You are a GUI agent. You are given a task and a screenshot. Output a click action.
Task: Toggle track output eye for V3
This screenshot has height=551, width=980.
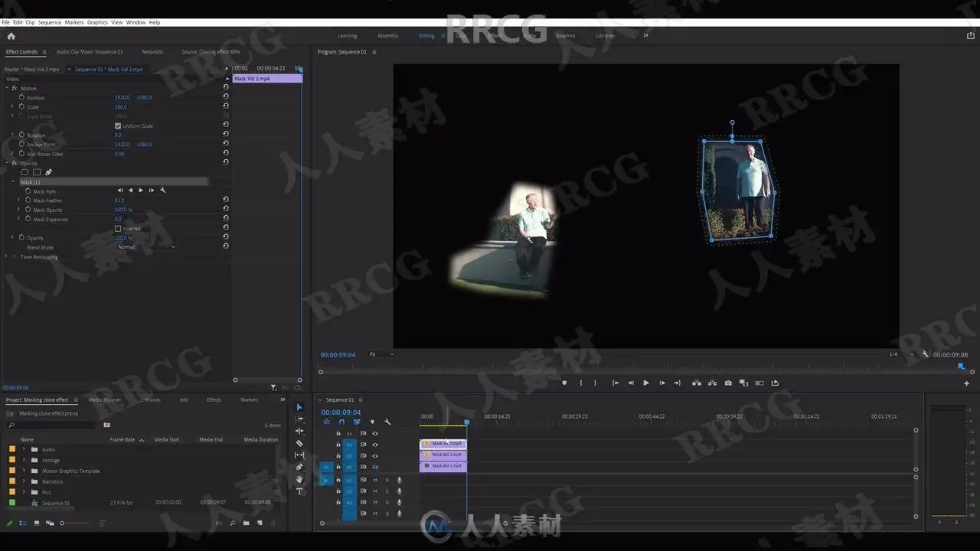[375, 444]
